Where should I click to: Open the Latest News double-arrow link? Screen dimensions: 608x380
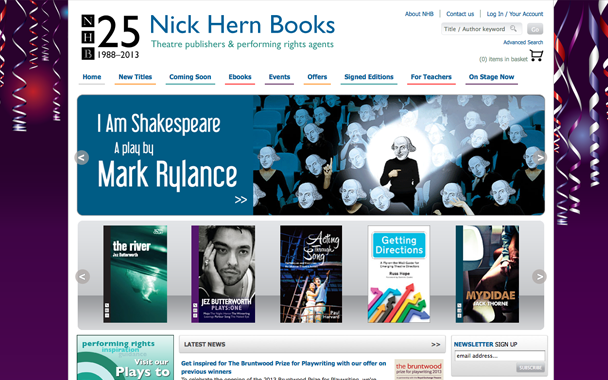click(x=436, y=344)
